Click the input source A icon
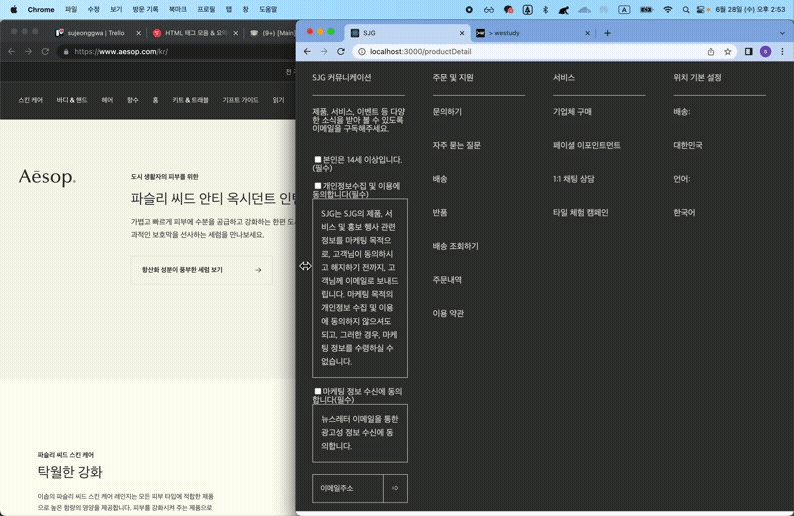This screenshot has height=516, width=794. pyautogui.click(x=624, y=9)
